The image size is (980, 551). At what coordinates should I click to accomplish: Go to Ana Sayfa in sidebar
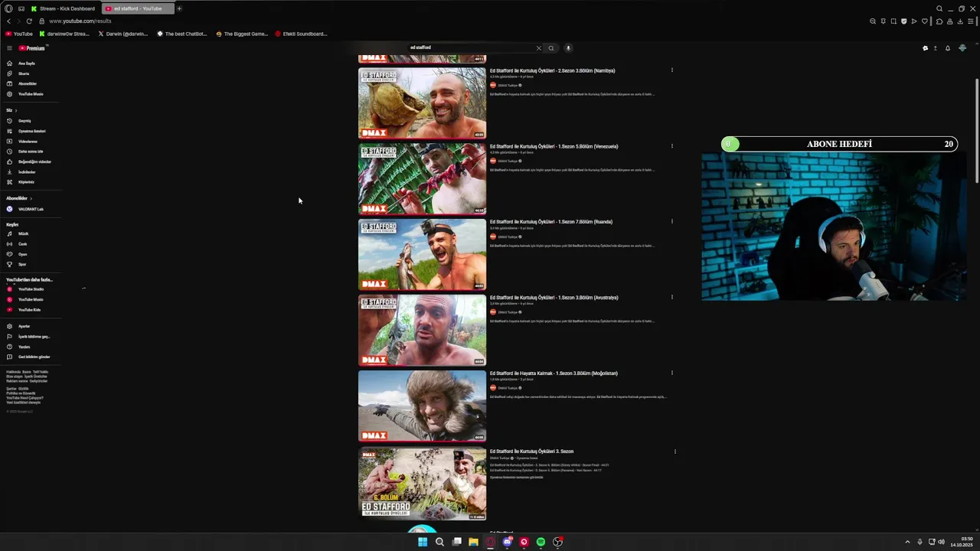pyautogui.click(x=27, y=64)
